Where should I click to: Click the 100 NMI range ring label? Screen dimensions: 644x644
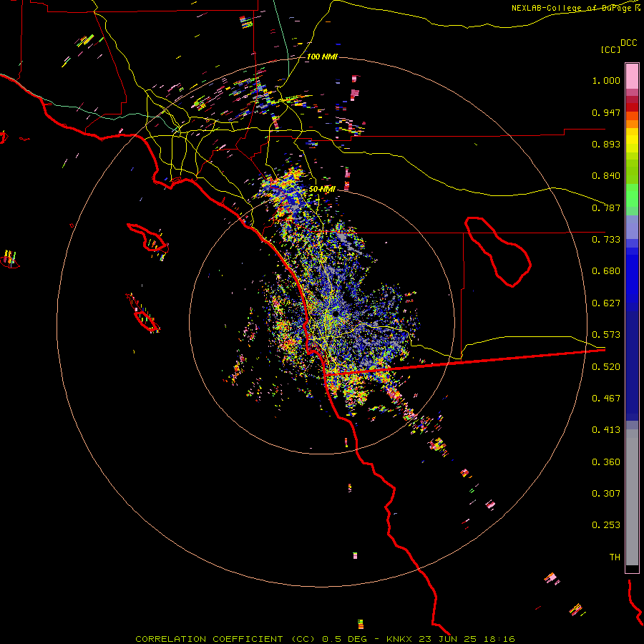pyautogui.click(x=322, y=57)
